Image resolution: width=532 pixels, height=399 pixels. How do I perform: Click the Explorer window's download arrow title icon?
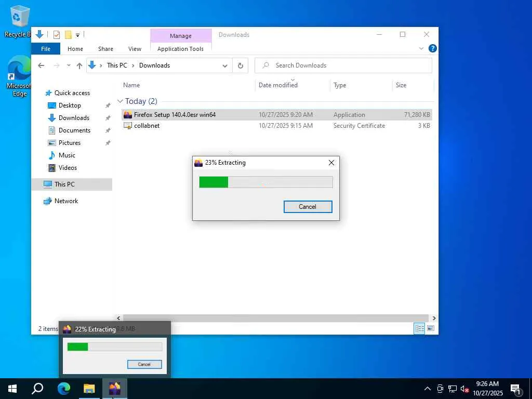(x=39, y=34)
